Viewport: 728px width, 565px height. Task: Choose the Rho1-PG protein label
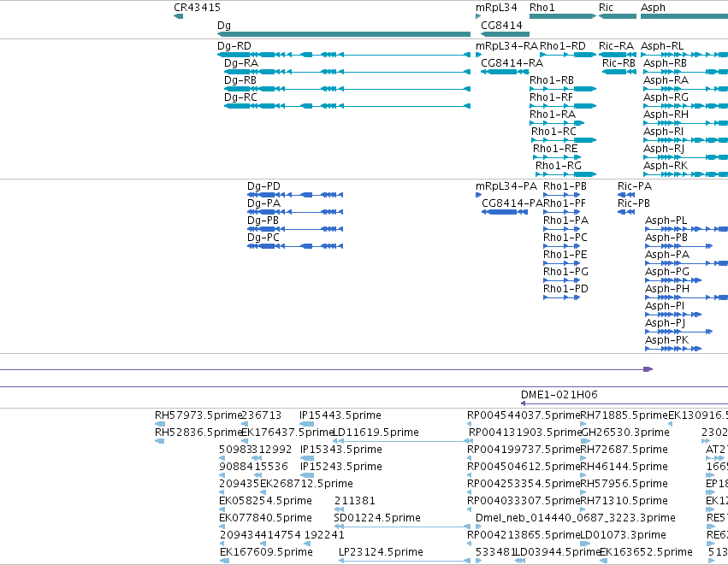tap(565, 272)
